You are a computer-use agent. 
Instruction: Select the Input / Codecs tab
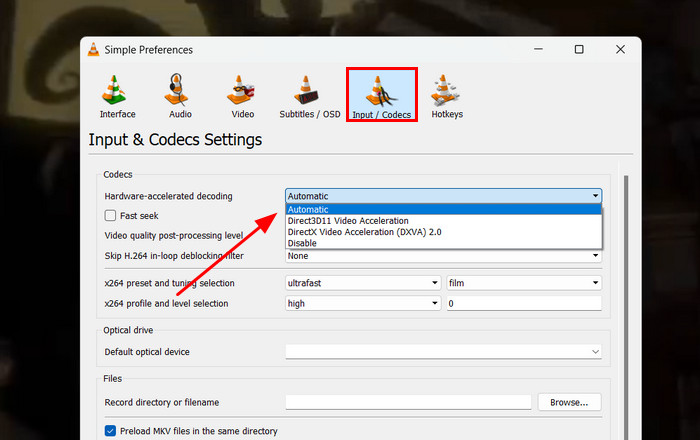pos(382,95)
